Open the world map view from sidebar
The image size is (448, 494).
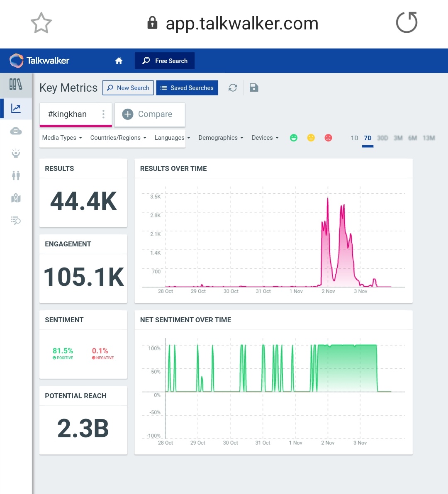[x=16, y=198]
